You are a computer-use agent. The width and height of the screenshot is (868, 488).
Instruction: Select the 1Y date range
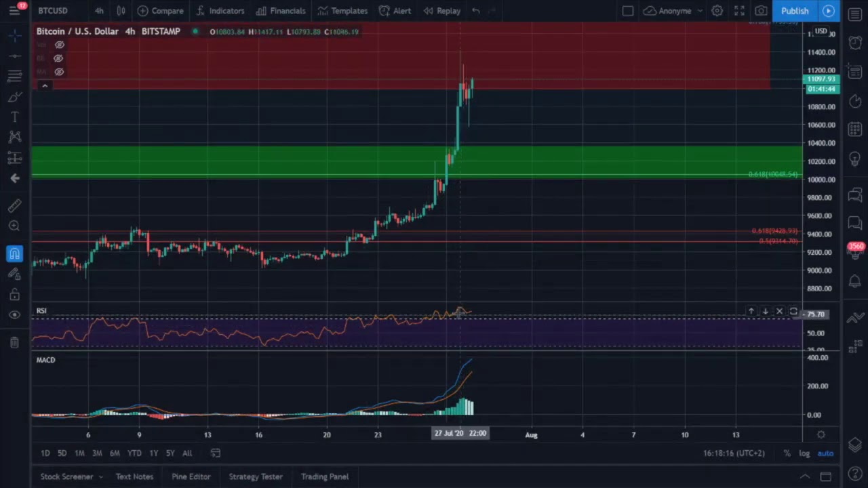153,453
